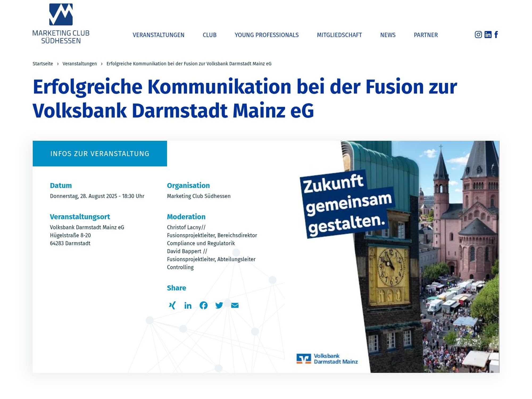Open the Mitgliedschaft menu item
The width and height of the screenshot is (532, 399).
pyautogui.click(x=339, y=35)
